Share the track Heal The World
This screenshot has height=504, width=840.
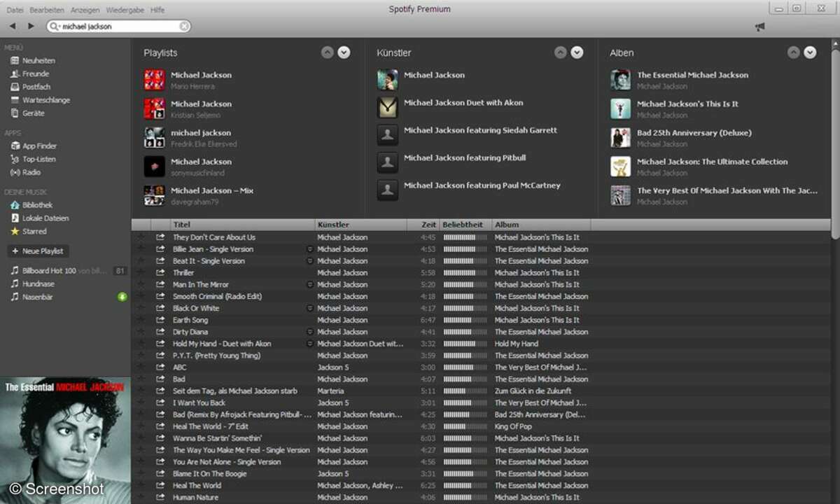160,485
